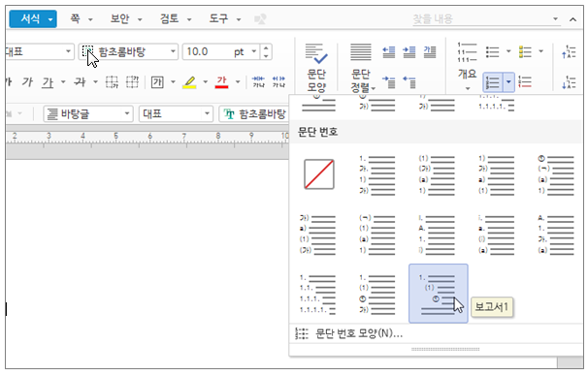Select the 'A. 1. 가. (a)' numbering thumbnail
Viewport: 588px width, 376px height.
(556, 235)
